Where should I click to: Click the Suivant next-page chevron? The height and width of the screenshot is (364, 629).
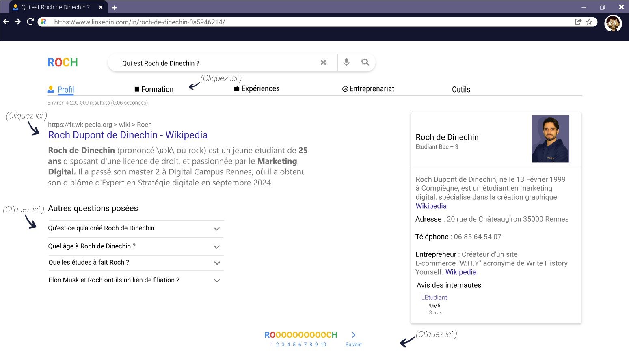click(x=354, y=335)
